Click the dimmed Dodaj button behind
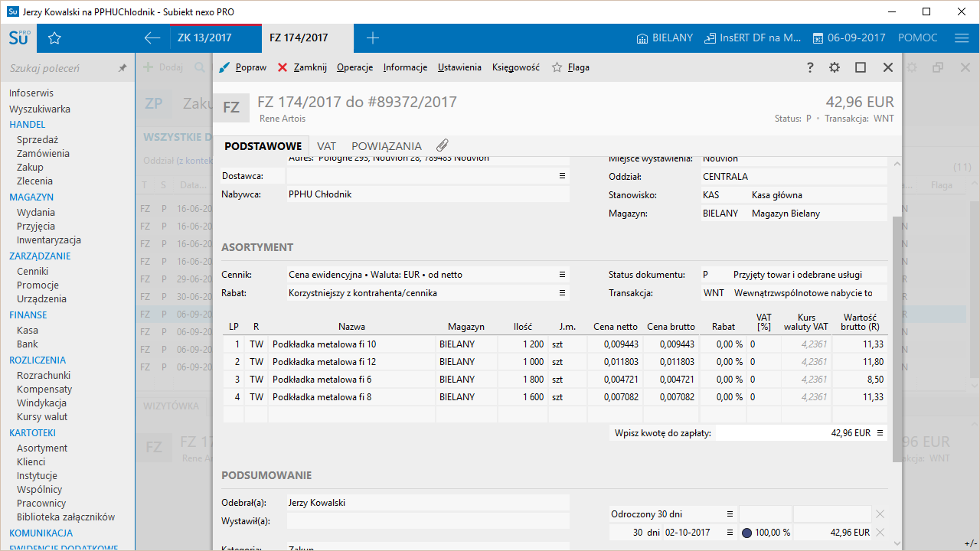Image resolution: width=980 pixels, height=551 pixels. point(164,67)
